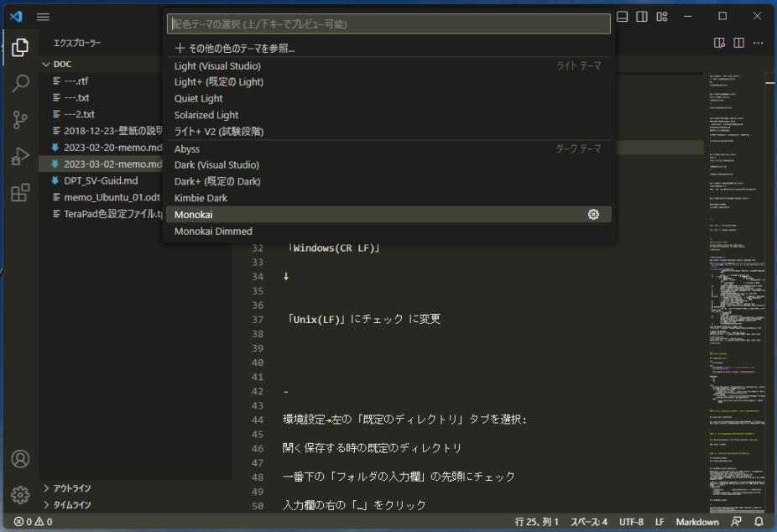Open the notifications bell in status bar
The width and height of the screenshot is (777, 532).
tap(759, 522)
